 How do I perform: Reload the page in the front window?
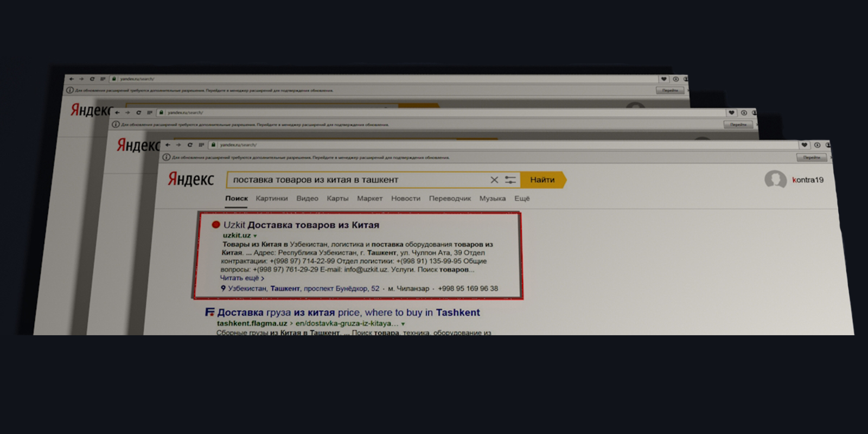[x=190, y=145]
